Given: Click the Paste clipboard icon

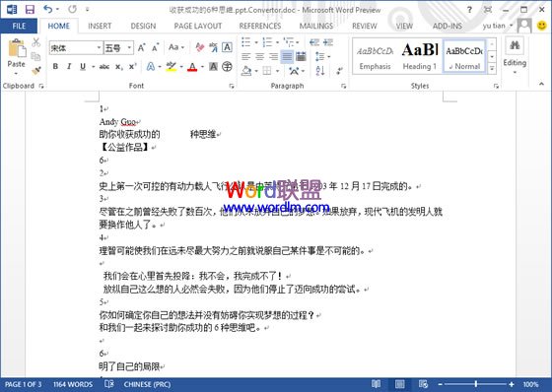Looking at the screenshot, I should 17,48.
